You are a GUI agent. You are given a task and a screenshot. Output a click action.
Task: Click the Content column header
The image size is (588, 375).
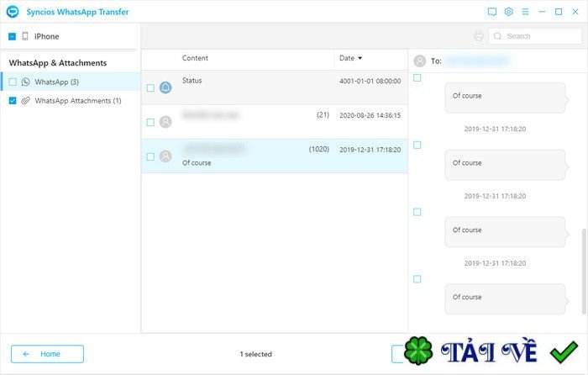[x=195, y=58]
